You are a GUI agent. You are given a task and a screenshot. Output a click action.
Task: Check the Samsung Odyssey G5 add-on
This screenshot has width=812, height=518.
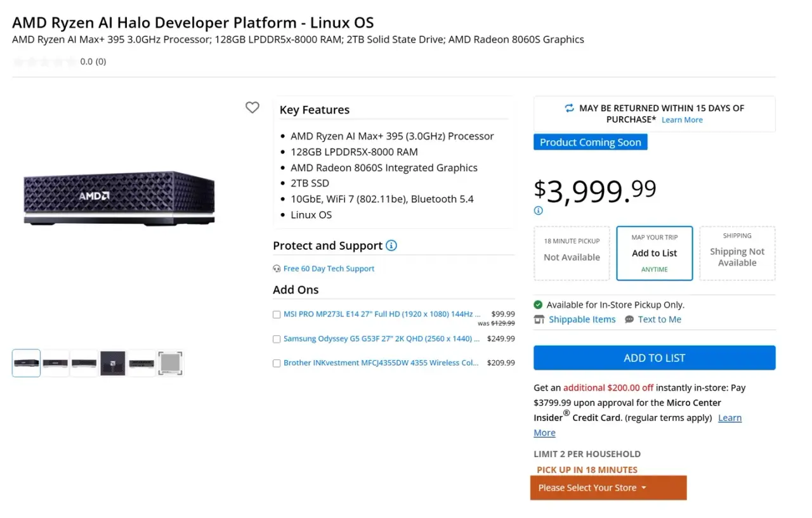click(277, 339)
